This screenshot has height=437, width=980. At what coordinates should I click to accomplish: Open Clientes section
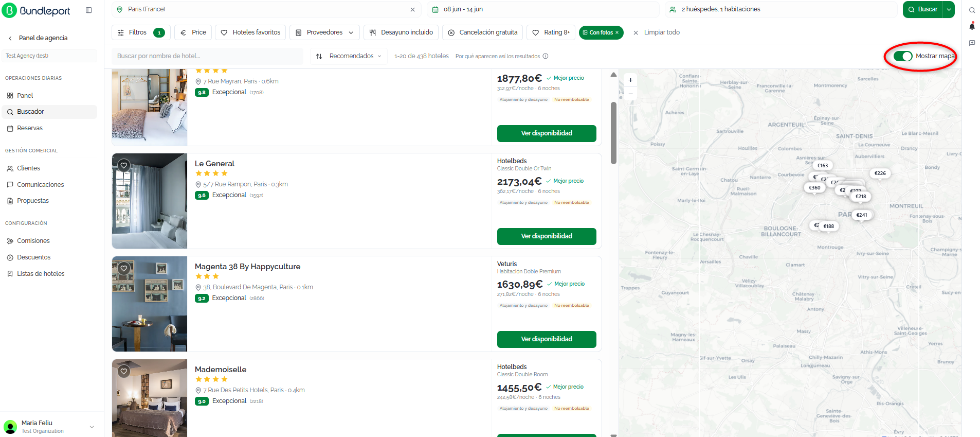[49, 168]
